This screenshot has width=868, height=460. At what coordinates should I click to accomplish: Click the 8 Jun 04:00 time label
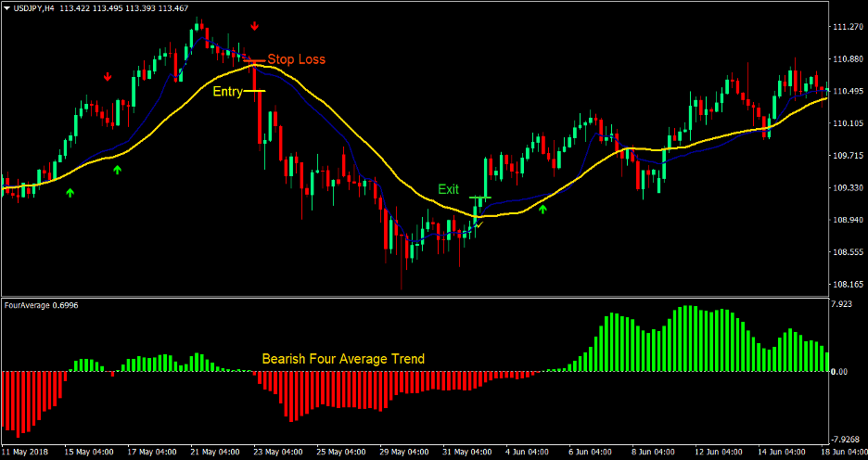(x=653, y=452)
